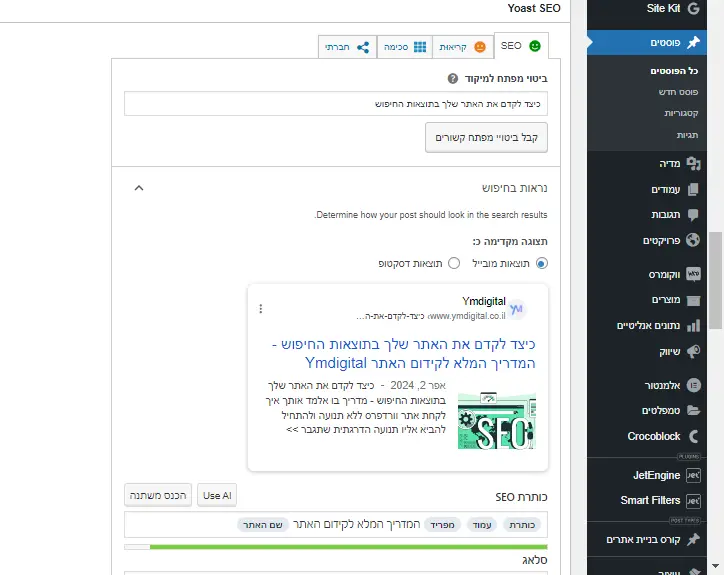Image resolution: width=724 pixels, height=575 pixels.
Task: Click the הכנס משתנה button
Action: click(158, 496)
